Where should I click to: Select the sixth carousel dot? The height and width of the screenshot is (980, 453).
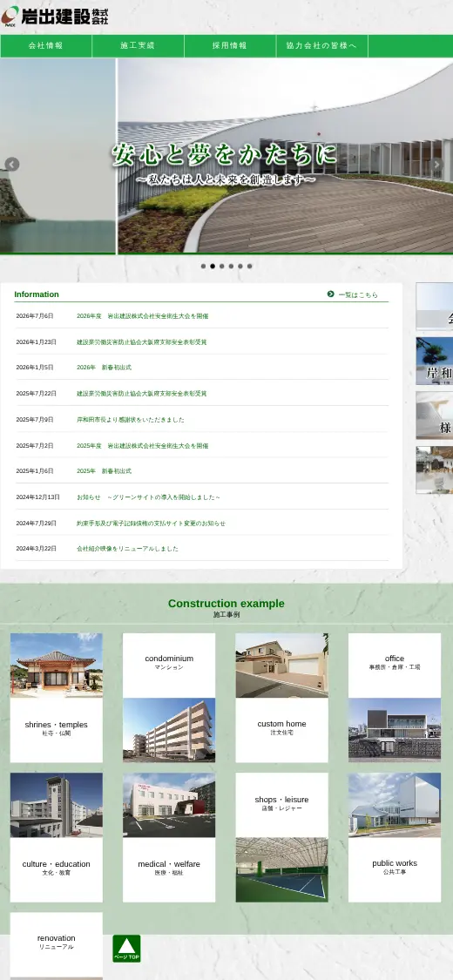pyautogui.click(x=249, y=267)
